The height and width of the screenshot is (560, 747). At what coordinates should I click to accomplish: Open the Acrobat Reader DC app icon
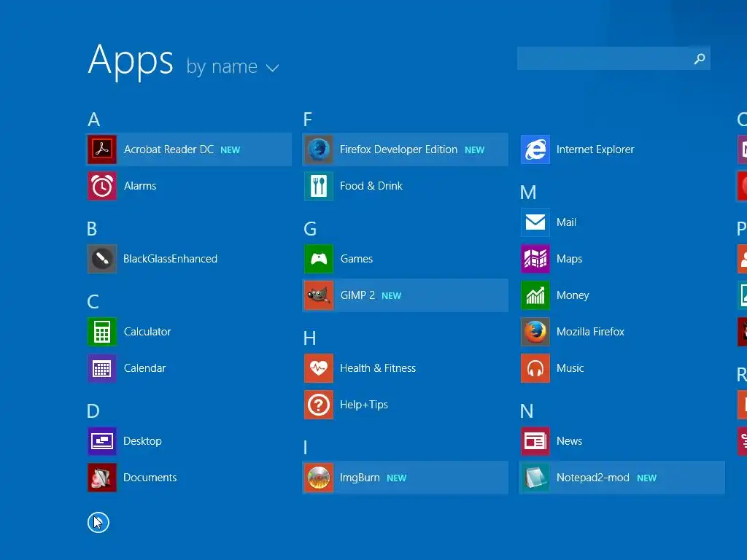coord(102,149)
